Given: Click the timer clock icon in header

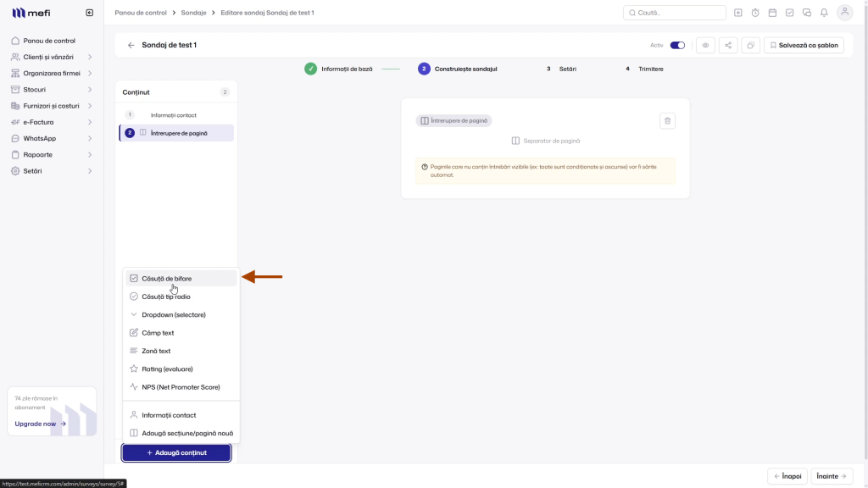Looking at the screenshot, I should click(755, 12).
